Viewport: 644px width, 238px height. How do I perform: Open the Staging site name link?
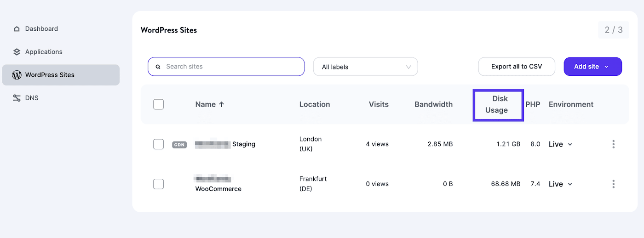pos(225,144)
